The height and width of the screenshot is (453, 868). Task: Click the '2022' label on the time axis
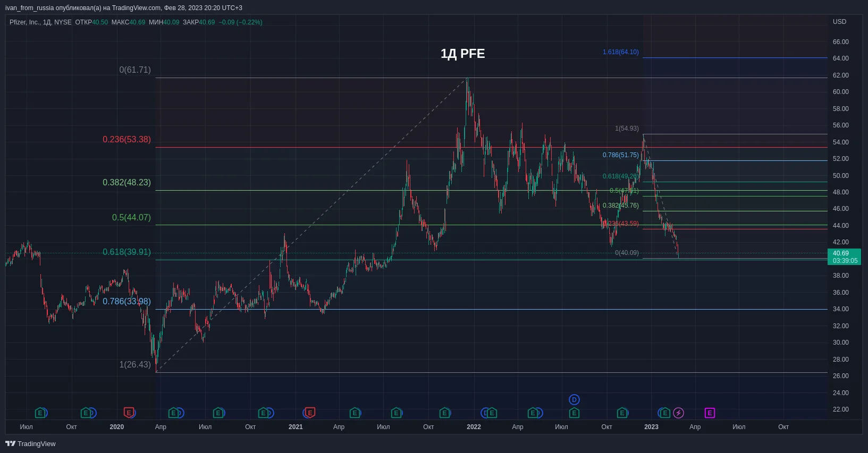(474, 427)
